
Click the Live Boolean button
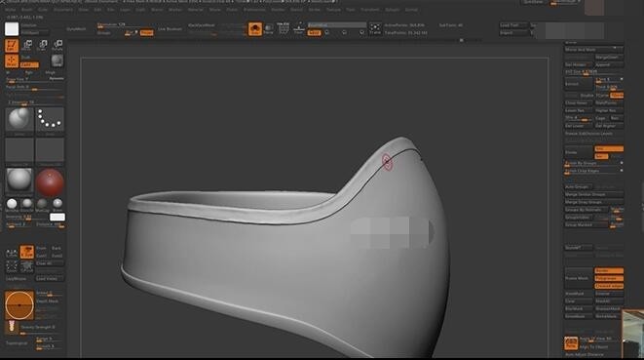point(170,29)
